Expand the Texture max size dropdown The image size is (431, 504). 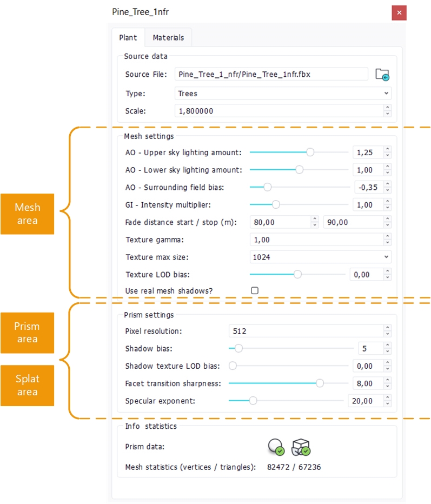[320, 257]
